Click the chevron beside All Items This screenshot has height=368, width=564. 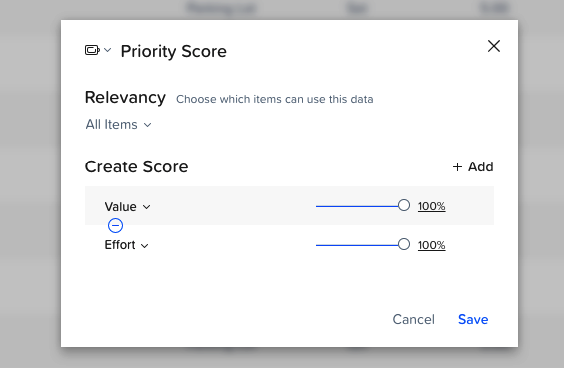click(x=147, y=125)
